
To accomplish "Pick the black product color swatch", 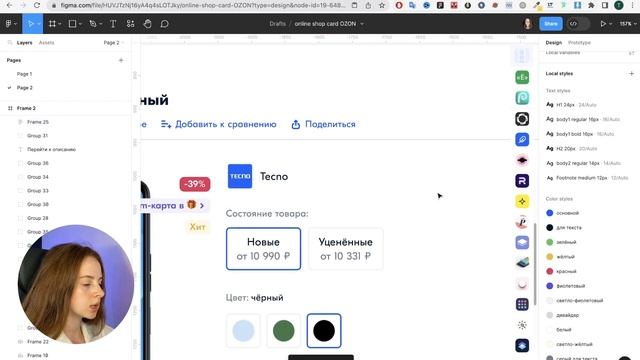I will (324, 331).
